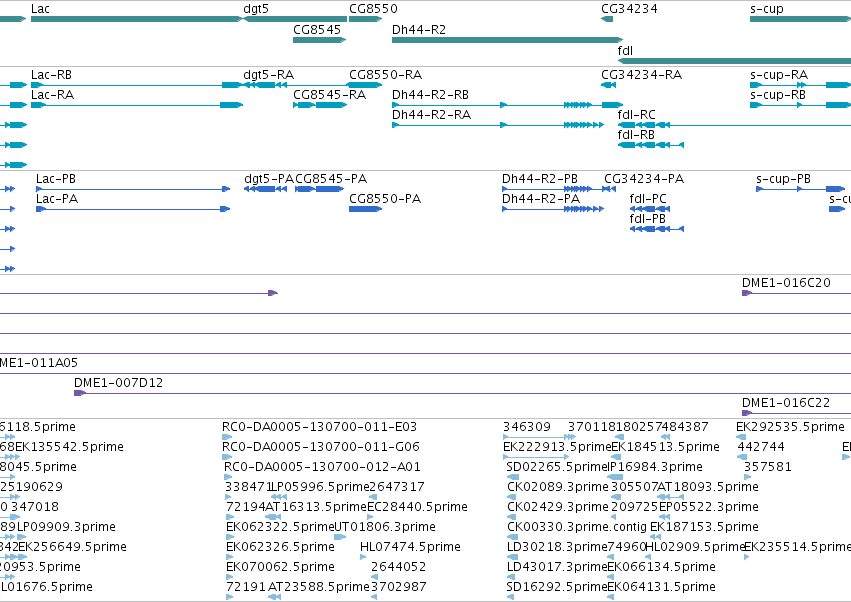
Task: Select the fdl-PB protein feature
Action: tap(657, 229)
